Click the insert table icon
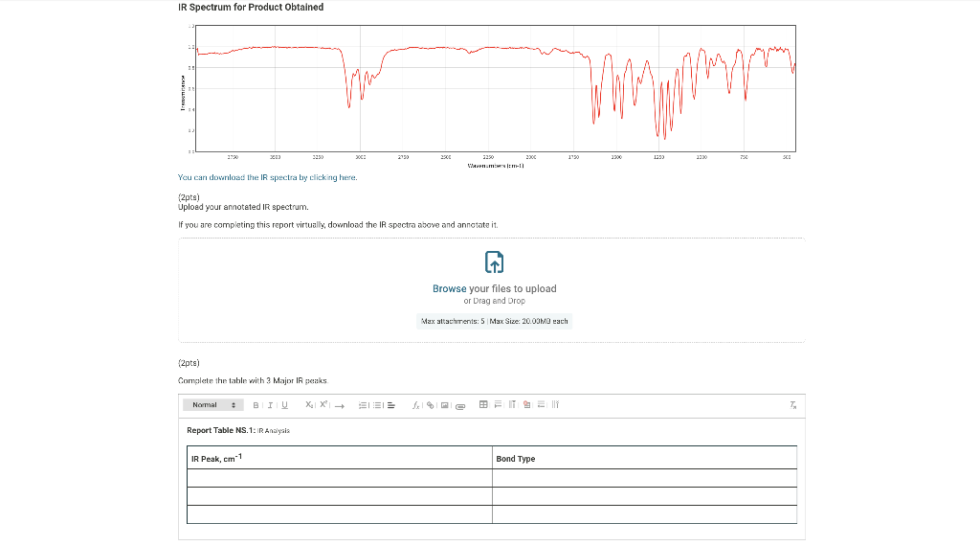The image size is (980, 546). tap(483, 404)
